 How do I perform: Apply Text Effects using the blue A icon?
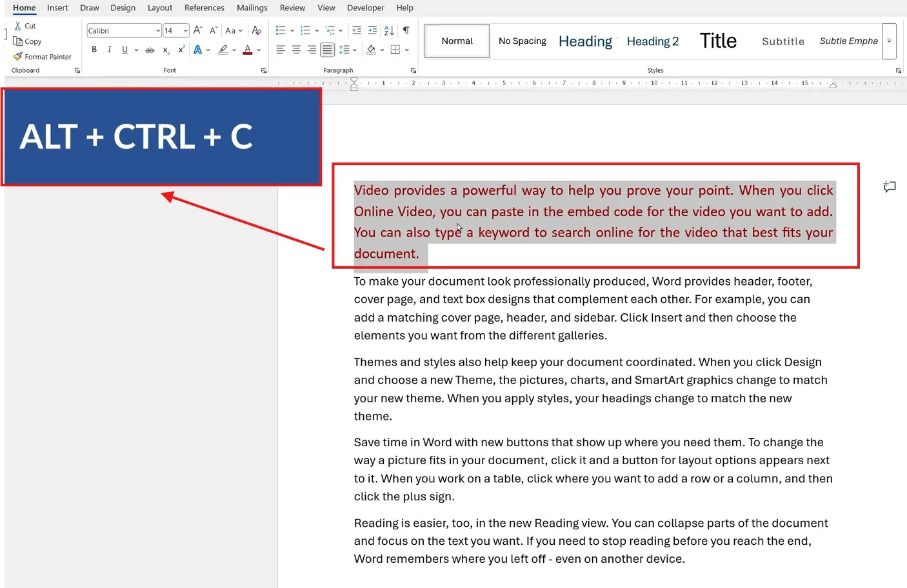pos(198,50)
